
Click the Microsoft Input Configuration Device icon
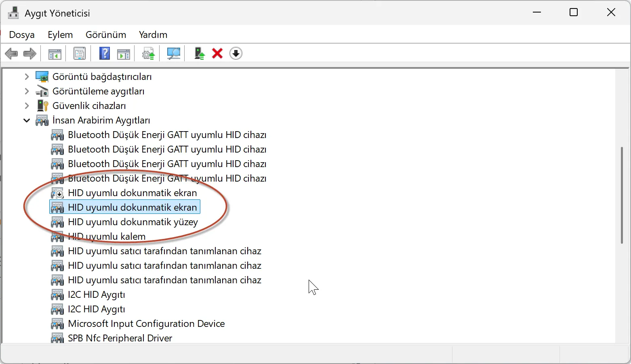[57, 324]
